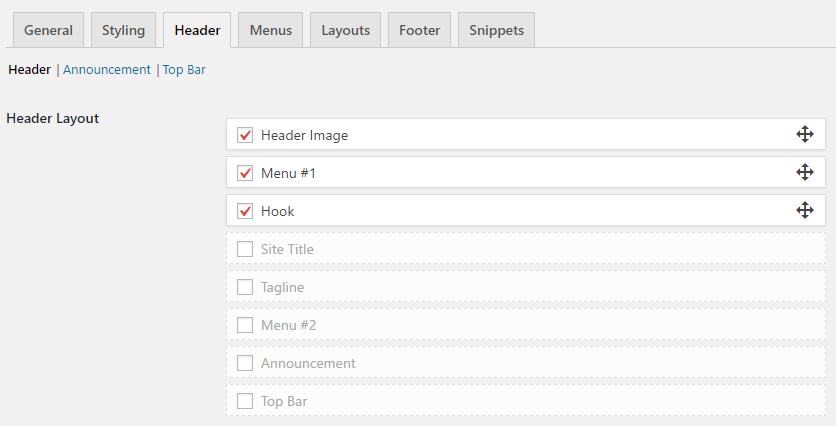Click the move handle on Menu #1 row
Screen dimensions: 836x426
(805, 172)
